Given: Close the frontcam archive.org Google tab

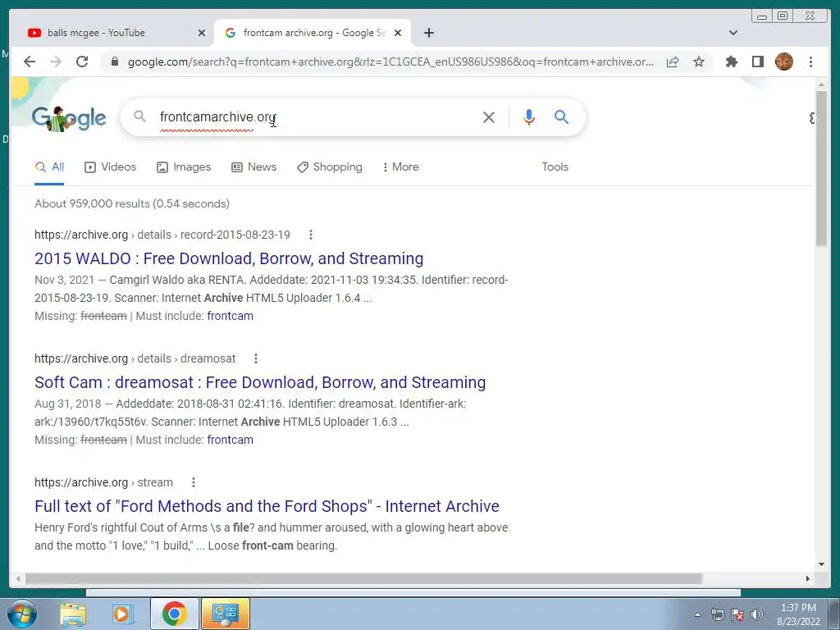Looking at the screenshot, I should (398, 33).
